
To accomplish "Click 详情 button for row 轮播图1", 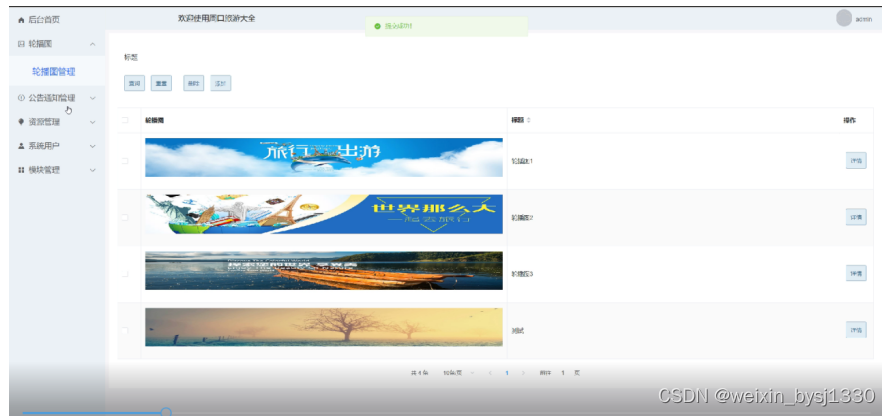I will pos(856,161).
